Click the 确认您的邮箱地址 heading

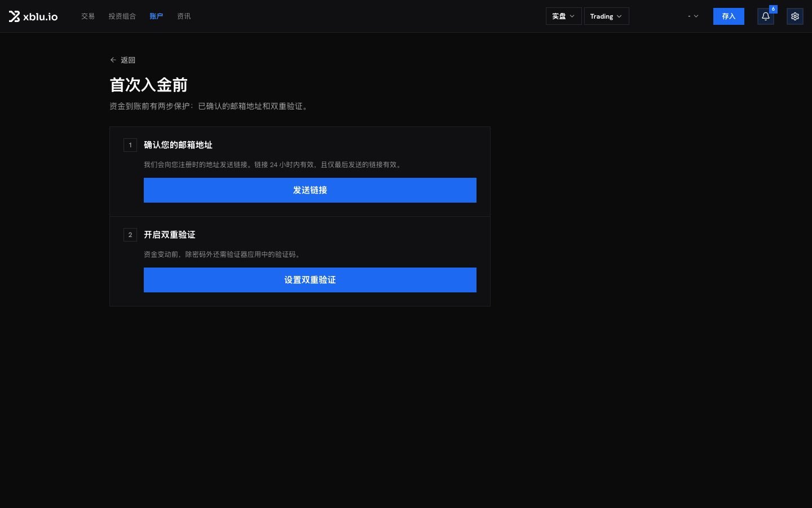click(178, 145)
